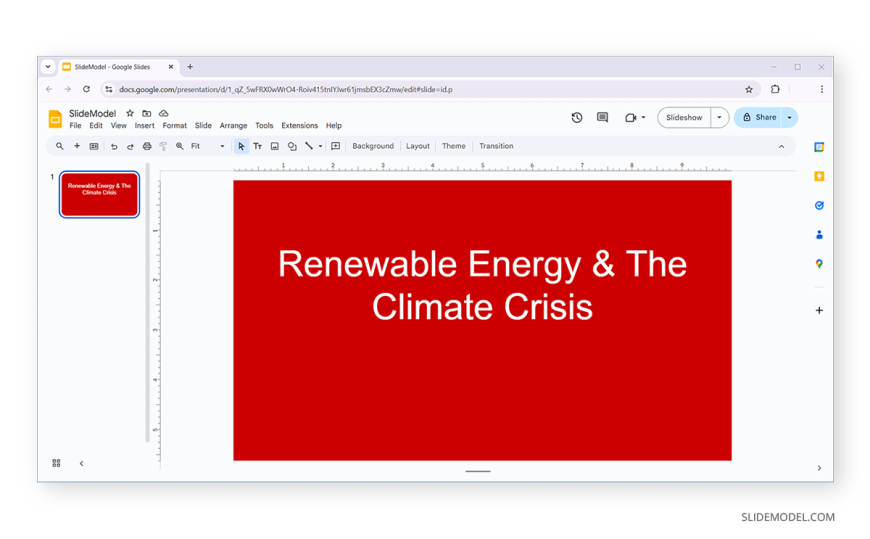Image resolution: width=870 pixels, height=539 pixels.
Task: Check cloud document status icon
Action: pyautogui.click(x=164, y=113)
